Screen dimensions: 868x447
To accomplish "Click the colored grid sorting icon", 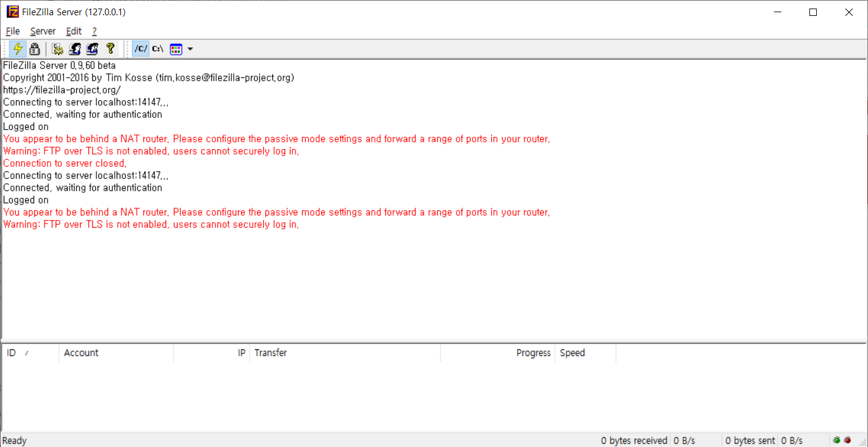I will (x=176, y=49).
